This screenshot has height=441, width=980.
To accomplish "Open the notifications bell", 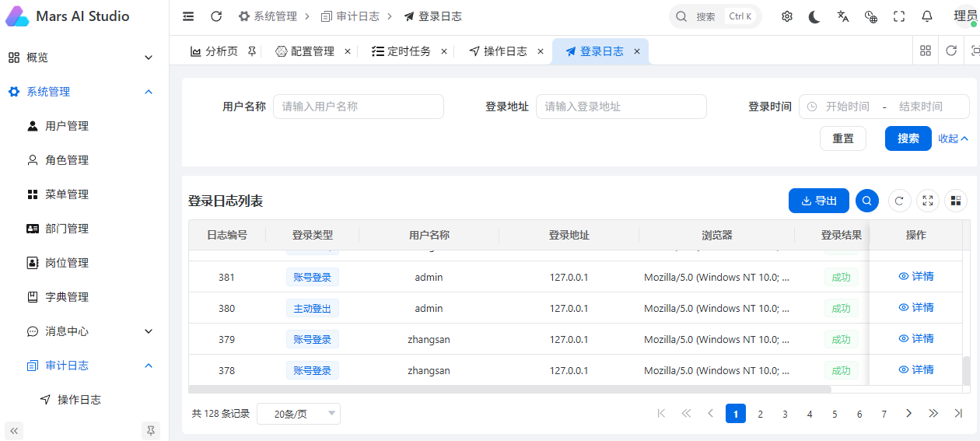I will (x=927, y=16).
